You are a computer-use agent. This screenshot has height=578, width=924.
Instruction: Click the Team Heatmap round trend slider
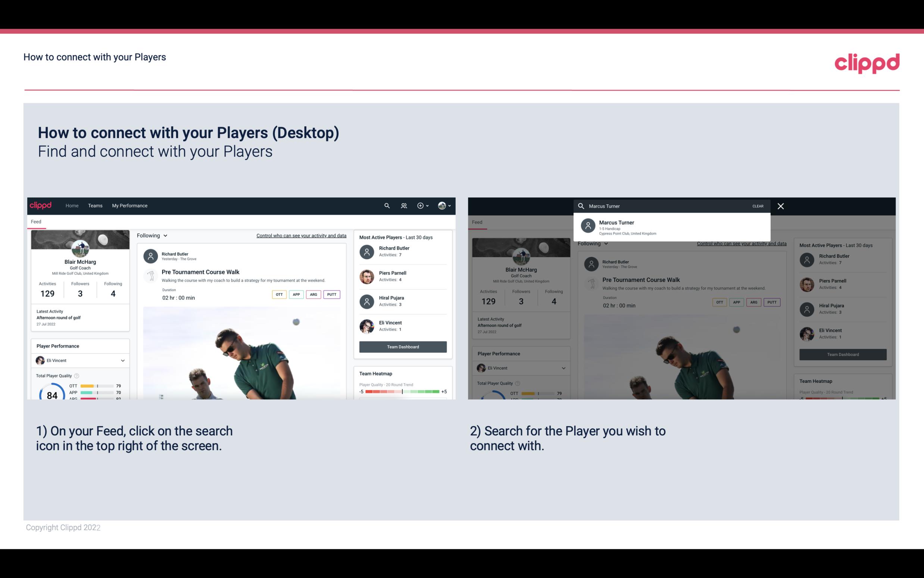(x=402, y=392)
